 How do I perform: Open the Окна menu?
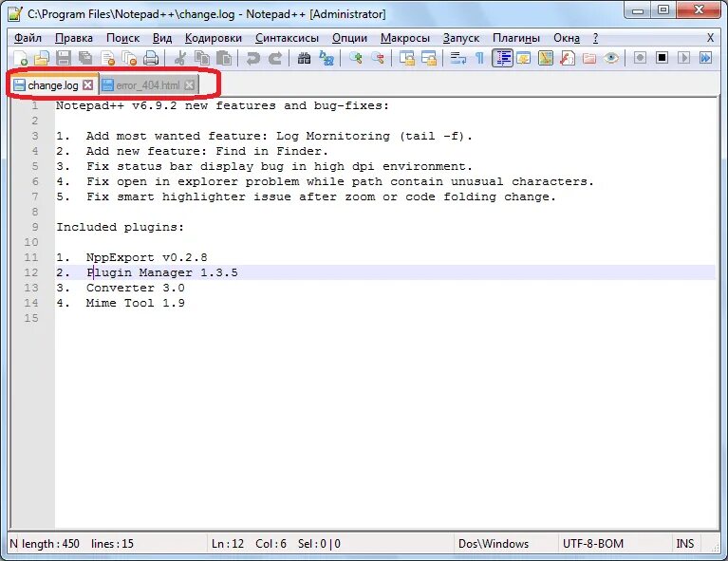point(567,38)
